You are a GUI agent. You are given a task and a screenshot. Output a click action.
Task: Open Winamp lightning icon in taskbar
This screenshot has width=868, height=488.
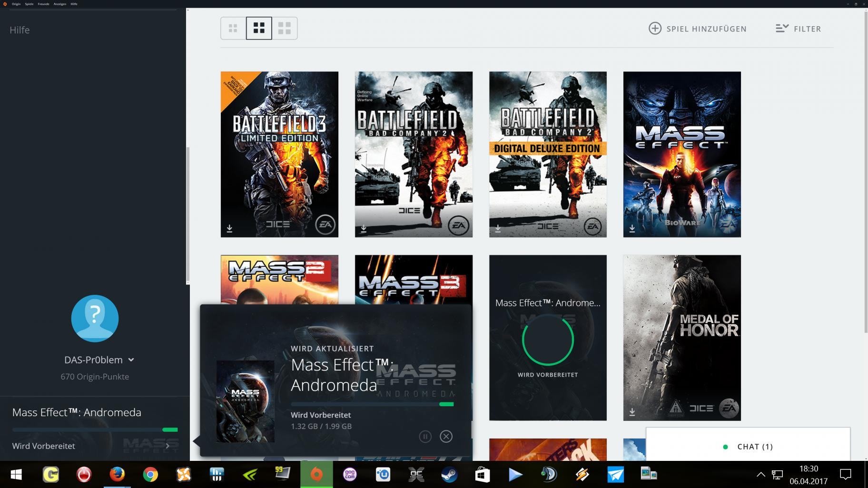[x=582, y=474]
